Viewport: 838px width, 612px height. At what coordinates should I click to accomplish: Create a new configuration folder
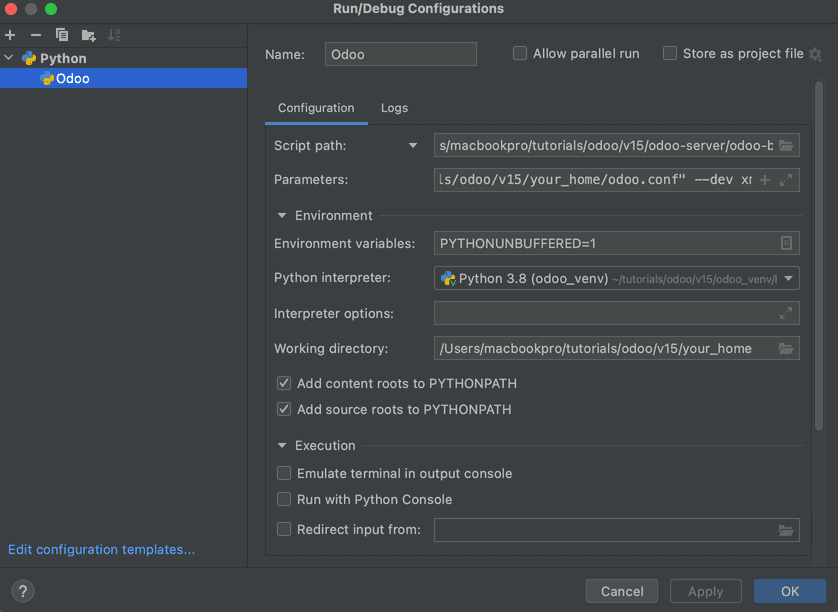(88, 35)
